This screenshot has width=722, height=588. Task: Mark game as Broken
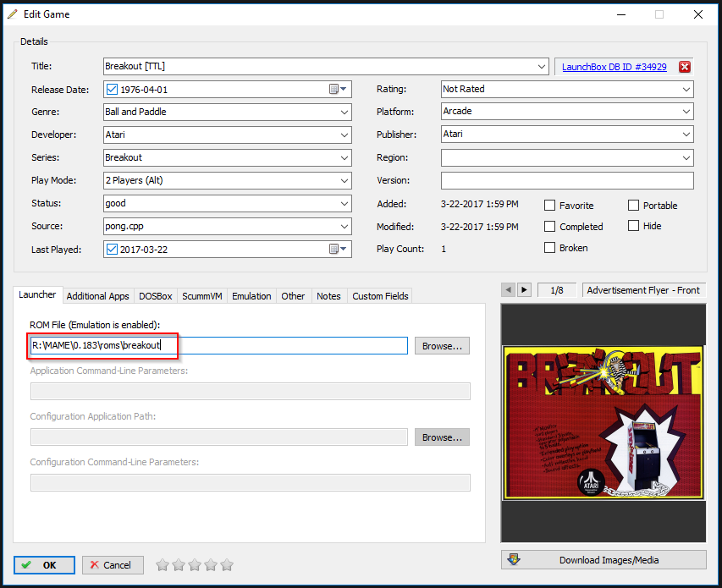click(x=549, y=248)
